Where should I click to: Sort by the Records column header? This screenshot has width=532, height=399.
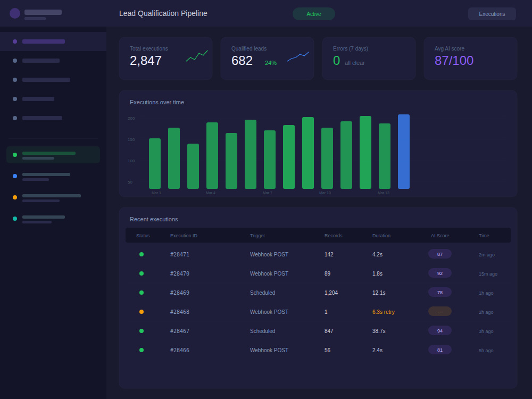[x=333, y=236]
